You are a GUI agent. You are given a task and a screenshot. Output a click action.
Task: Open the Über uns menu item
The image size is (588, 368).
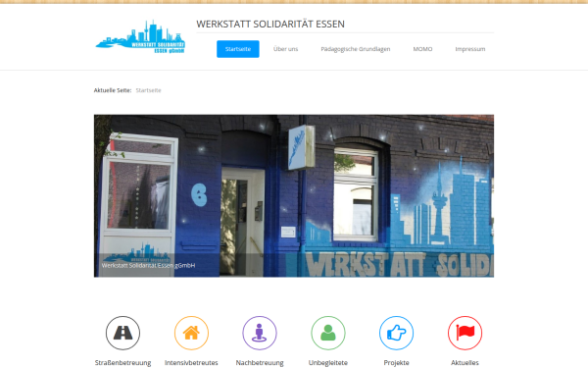click(x=286, y=49)
